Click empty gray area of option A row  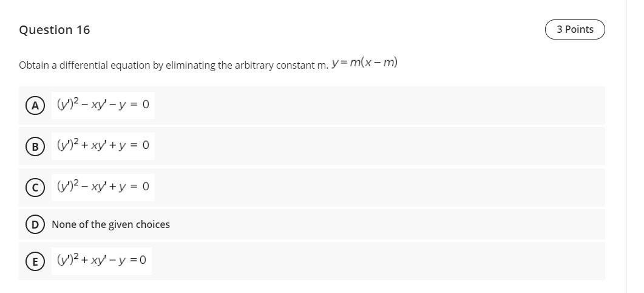point(378,105)
